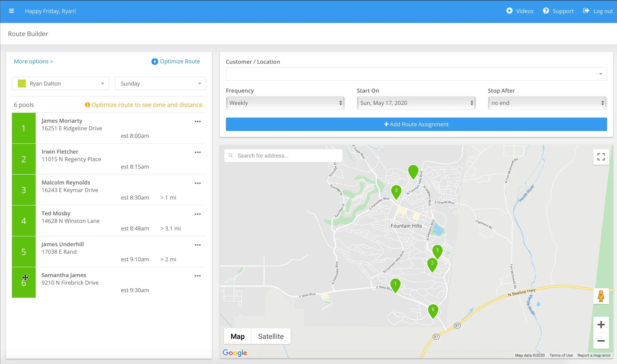Click the yellow-green Ryan Dalton color swatch
Screen dimensions: 617x364
22,83
